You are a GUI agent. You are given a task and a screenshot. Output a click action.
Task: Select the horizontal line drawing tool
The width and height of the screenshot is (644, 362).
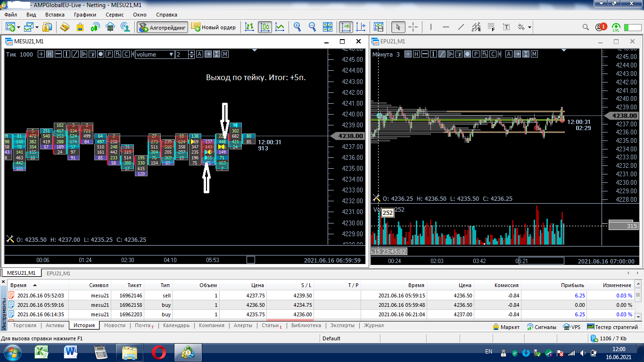click(x=446, y=27)
